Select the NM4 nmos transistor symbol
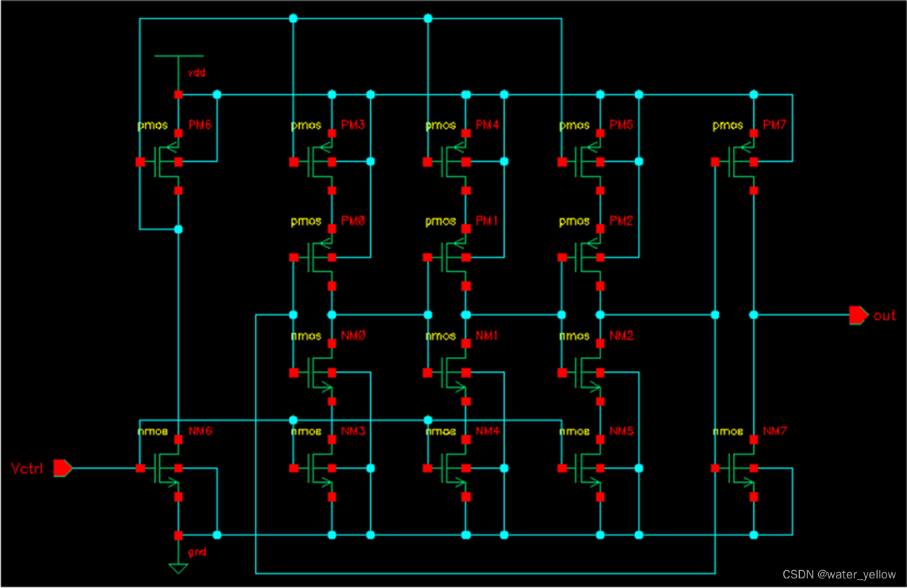Screen dimensions: 907x588 coord(449,468)
